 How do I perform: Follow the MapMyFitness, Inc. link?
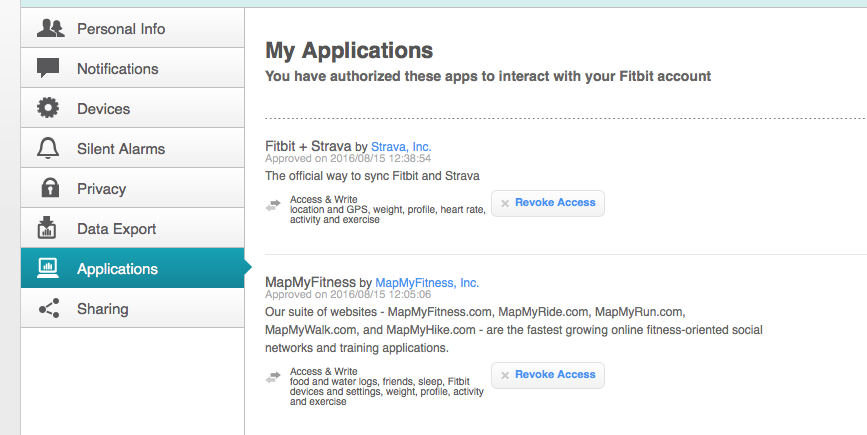(427, 283)
